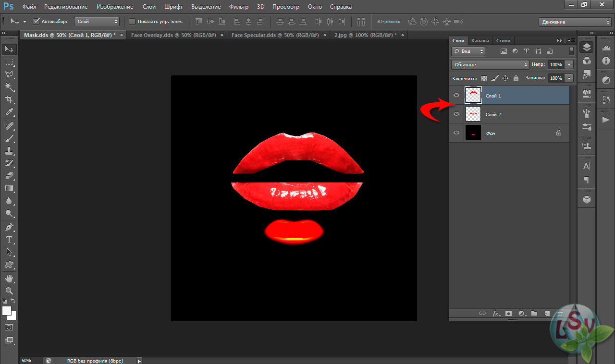This screenshot has width=615, height=364.
Task: Open the Редактирование menu
Action: click(66, 7)
